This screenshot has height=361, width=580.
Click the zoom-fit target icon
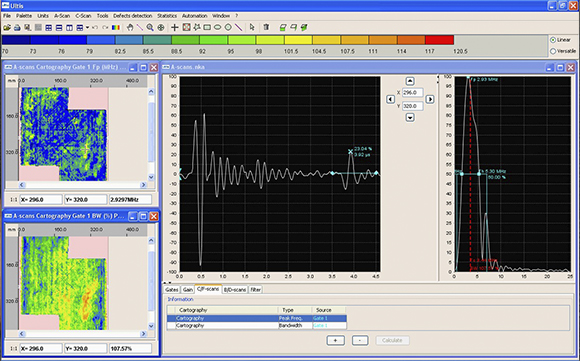pos(161,27)
